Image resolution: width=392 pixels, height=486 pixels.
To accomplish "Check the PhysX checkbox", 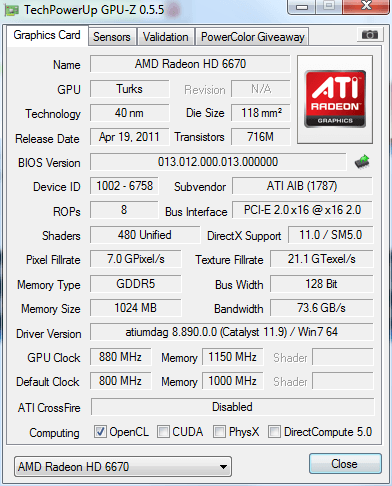I will (x=219, y=431).
